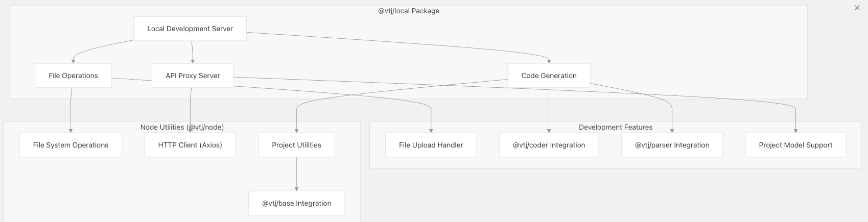This screenshot has width=868, height=222.
Task: Select the Project Model Support node
Action: click(795, 145)
